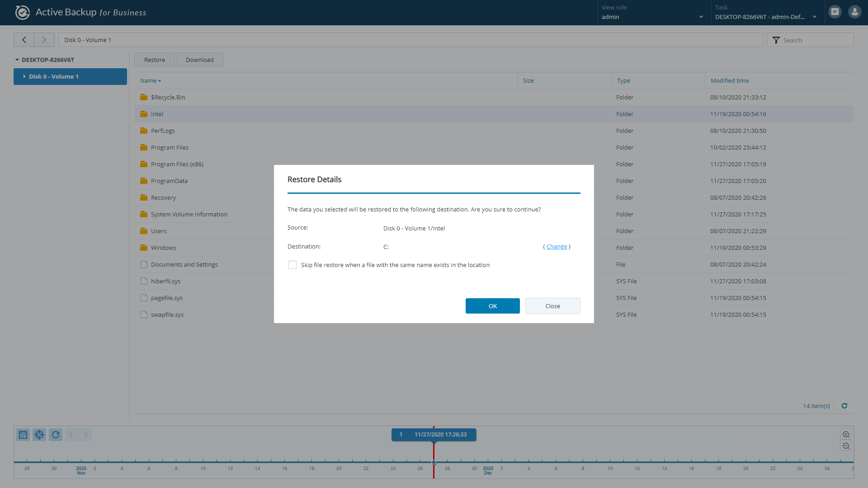Click the locate current position crosshair icon
Screen dimensions: 868x488
39,435
